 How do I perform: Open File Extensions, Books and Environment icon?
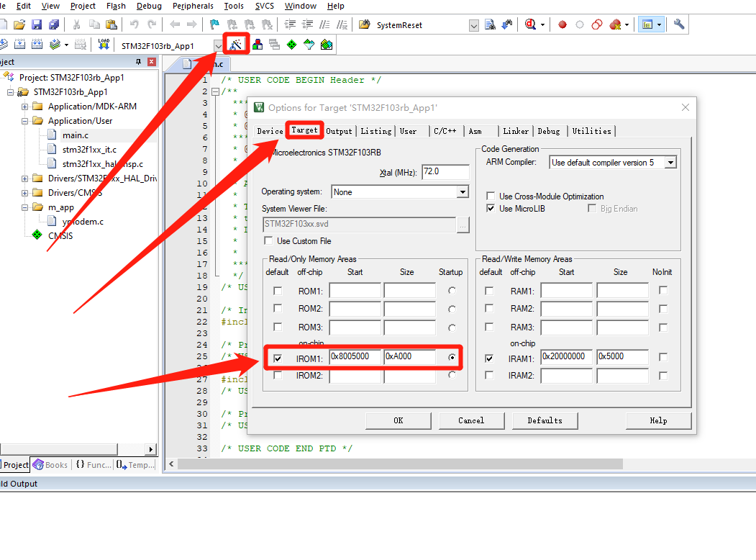[x=258, y=45]
